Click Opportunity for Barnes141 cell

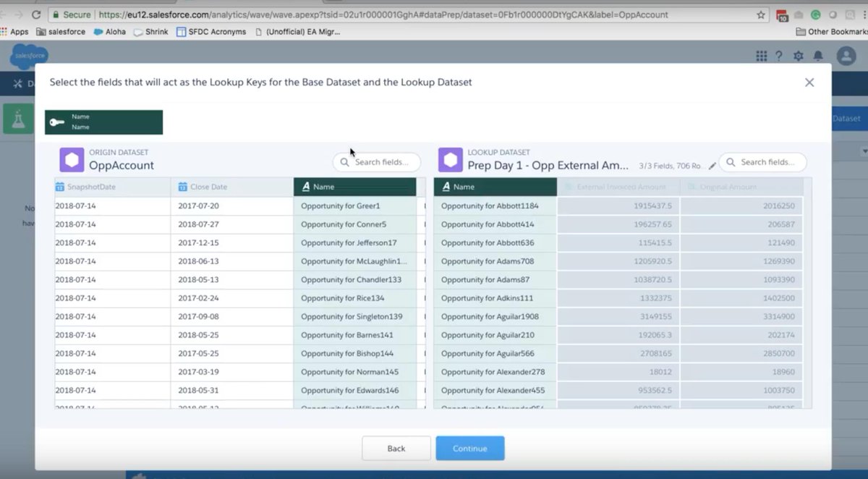point(355,335)
